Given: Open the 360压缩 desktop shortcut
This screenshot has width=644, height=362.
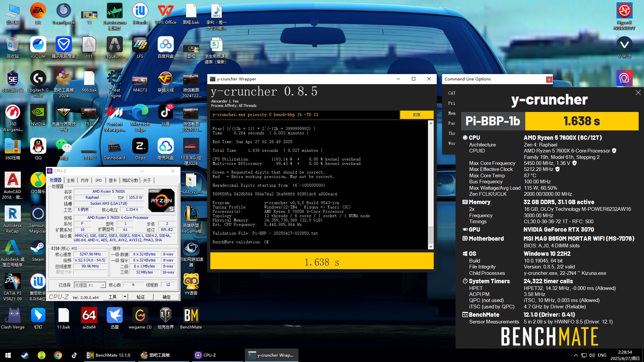Looking at the screenshot, I should [x=12, y=149].
